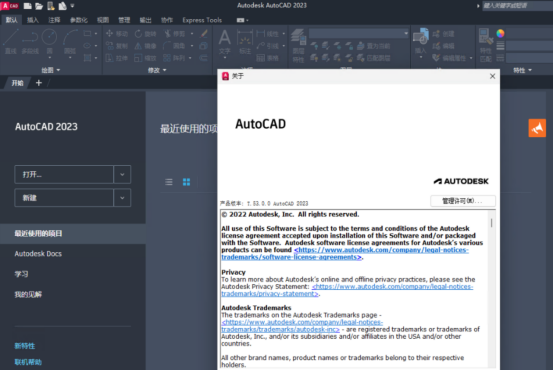Expand the Properties (特性) panel
This screenshot has height=371, width=554.
pyautogui.click(x=522, y=70)
